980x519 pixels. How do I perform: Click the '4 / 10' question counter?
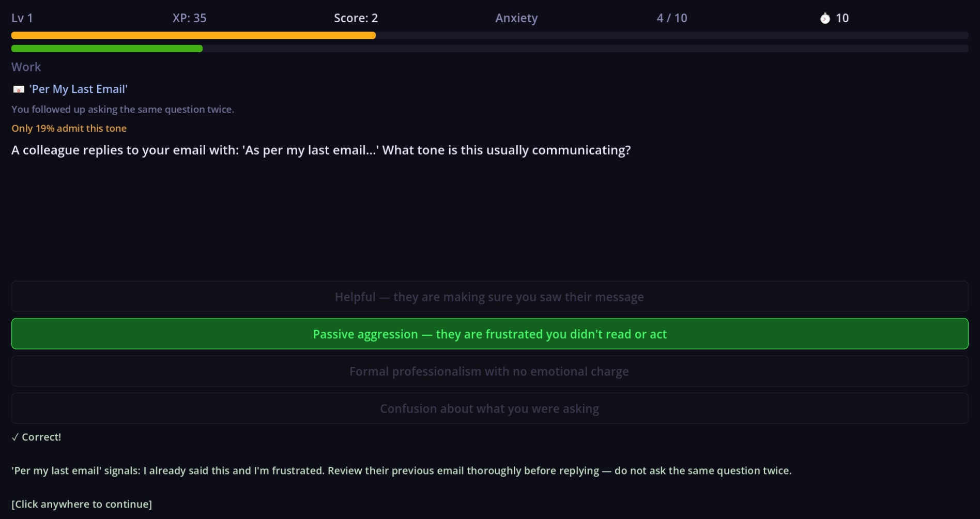click(x=672, y=18)
